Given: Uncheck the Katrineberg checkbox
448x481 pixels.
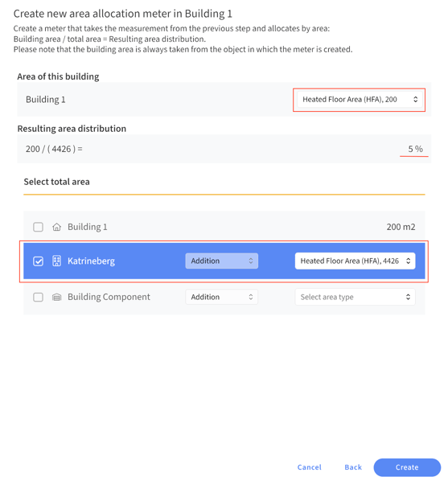Looking at the screenshot, I should point(38,261).
